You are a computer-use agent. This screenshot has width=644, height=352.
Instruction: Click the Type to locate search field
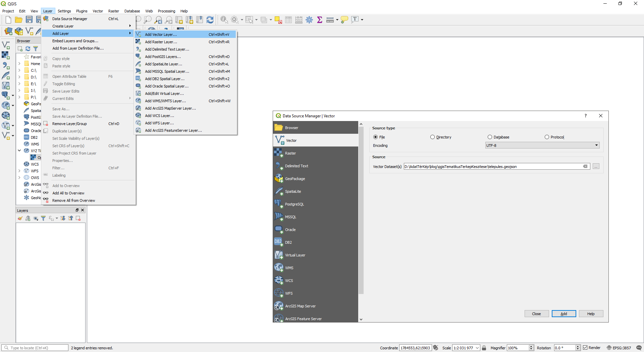(x=35, y=348)
